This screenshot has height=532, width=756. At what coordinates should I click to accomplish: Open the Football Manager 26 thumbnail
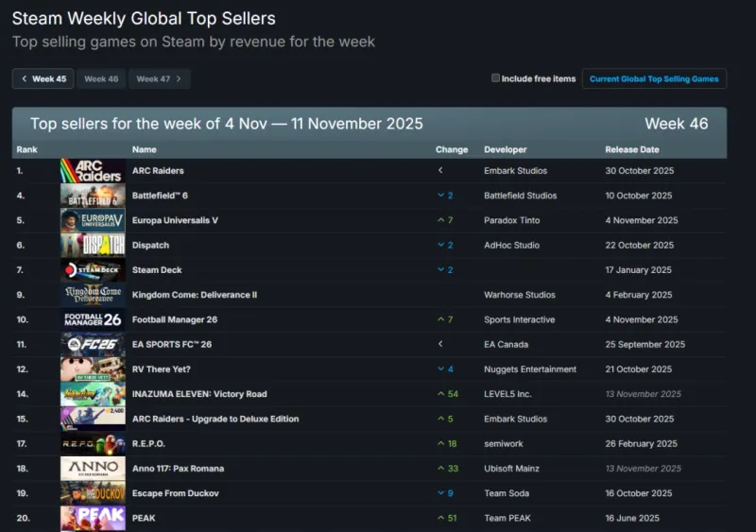click(93, 319)
